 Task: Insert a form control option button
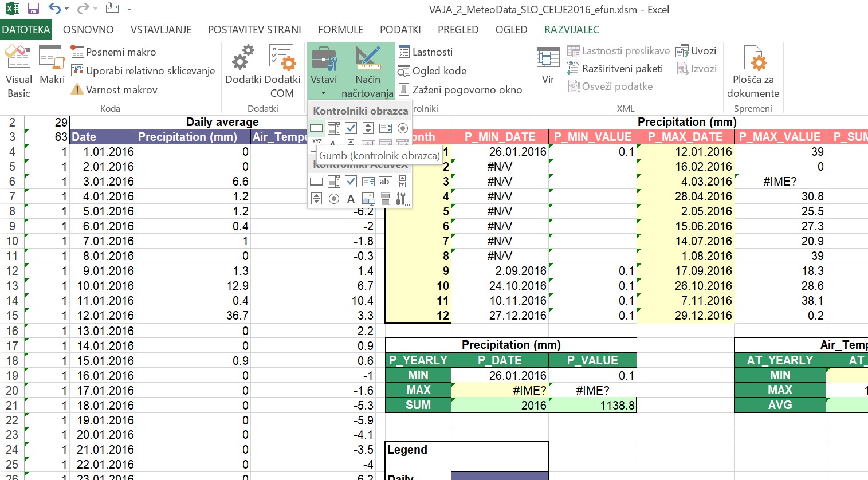tap(403, 128)
